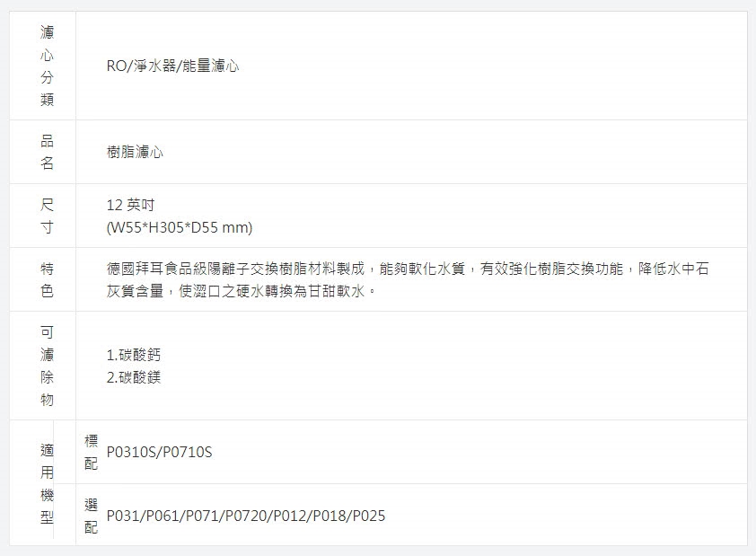Viewport: 756px width, 556px height.
Task: Select the 樹脂濾心 product name
Action: tap(135, 153)
